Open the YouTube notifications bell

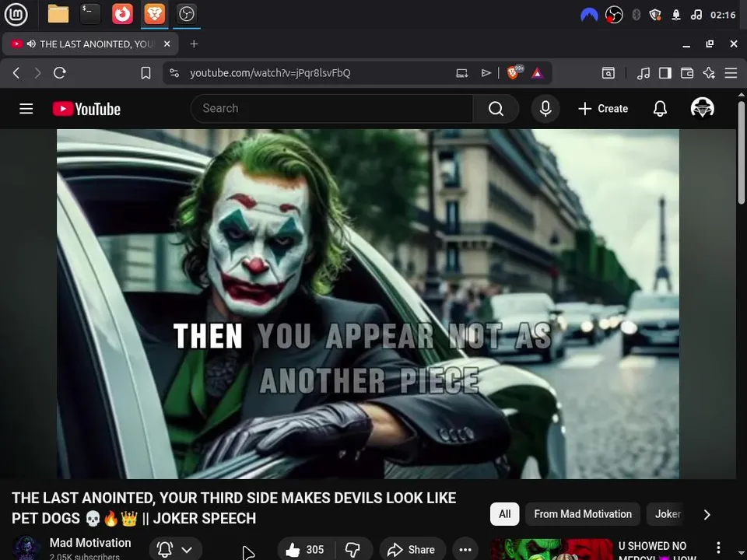point(660,109)
